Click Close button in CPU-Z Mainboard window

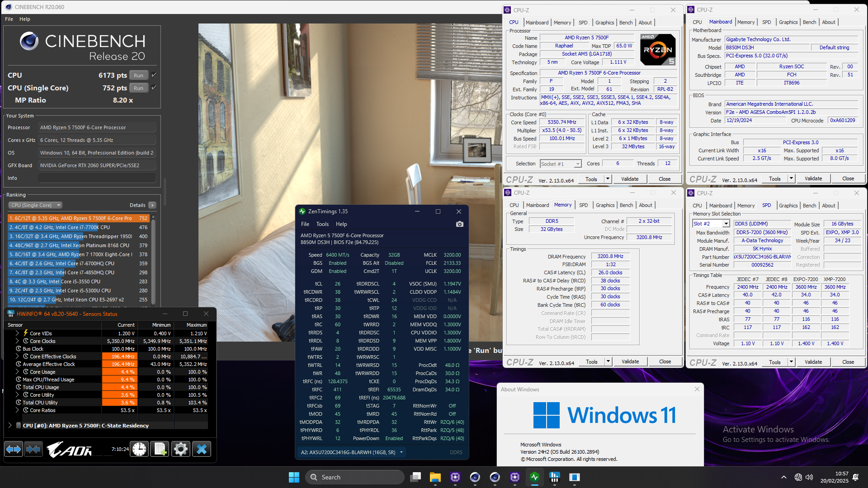click(x=848, y=178)
